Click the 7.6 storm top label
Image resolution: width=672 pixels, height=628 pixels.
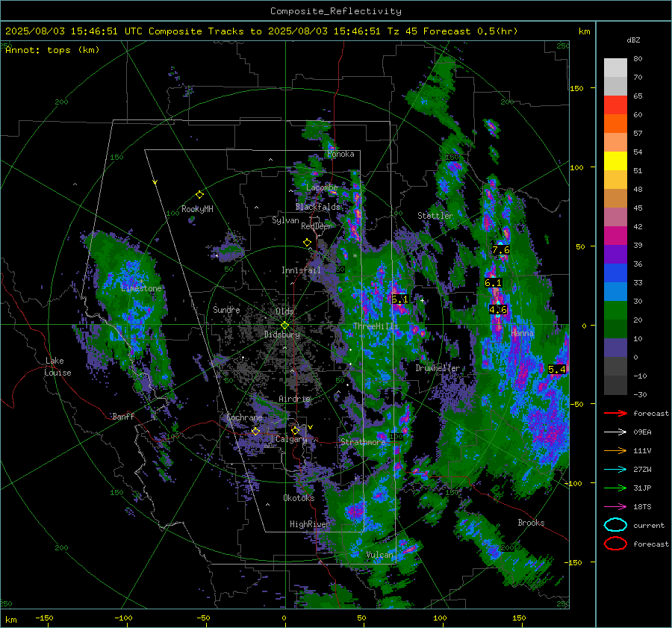[500, 250]
